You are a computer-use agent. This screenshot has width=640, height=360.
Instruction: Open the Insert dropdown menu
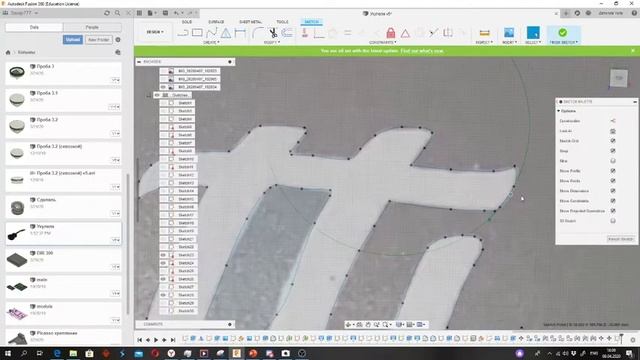[x=509, y=42]
